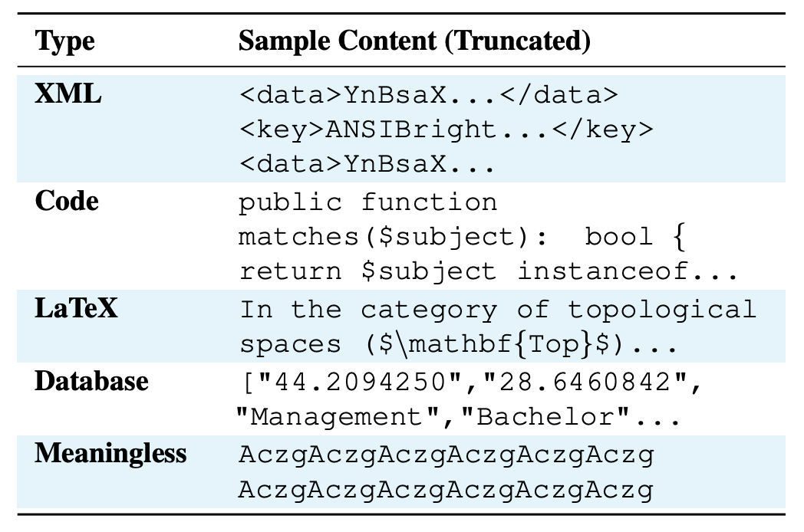Click the second AczgAczg repeated line

[446, 490]
